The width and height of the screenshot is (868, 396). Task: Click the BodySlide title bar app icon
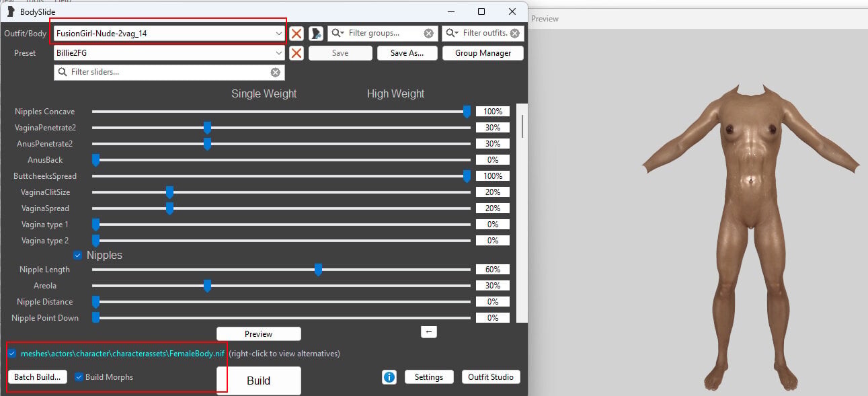click(10, 11)
